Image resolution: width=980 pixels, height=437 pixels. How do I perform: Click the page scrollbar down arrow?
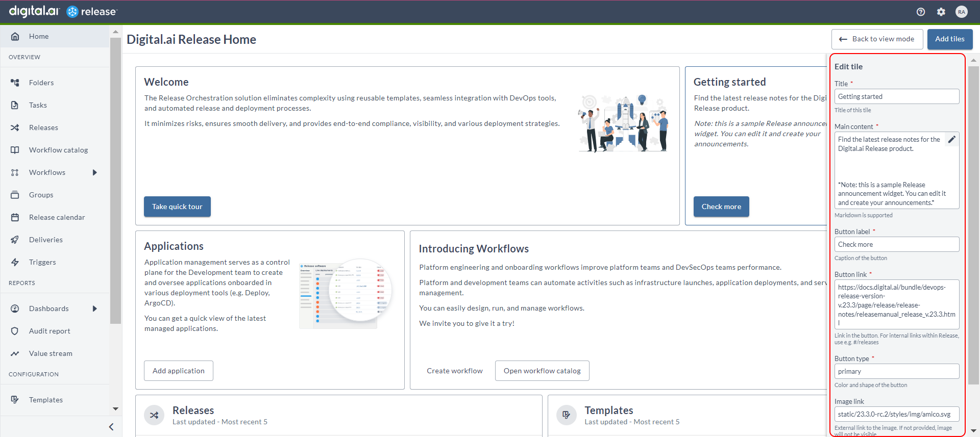(973, 431)
